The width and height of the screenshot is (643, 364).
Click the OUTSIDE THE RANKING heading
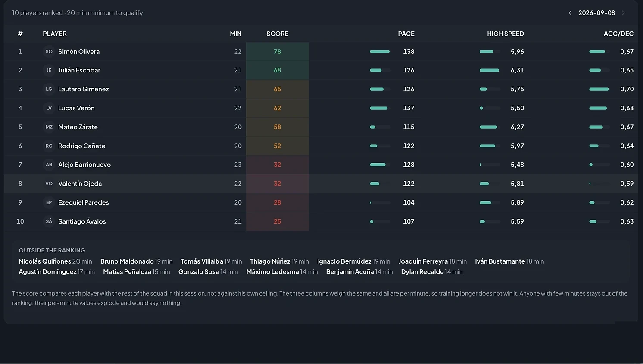52,250
